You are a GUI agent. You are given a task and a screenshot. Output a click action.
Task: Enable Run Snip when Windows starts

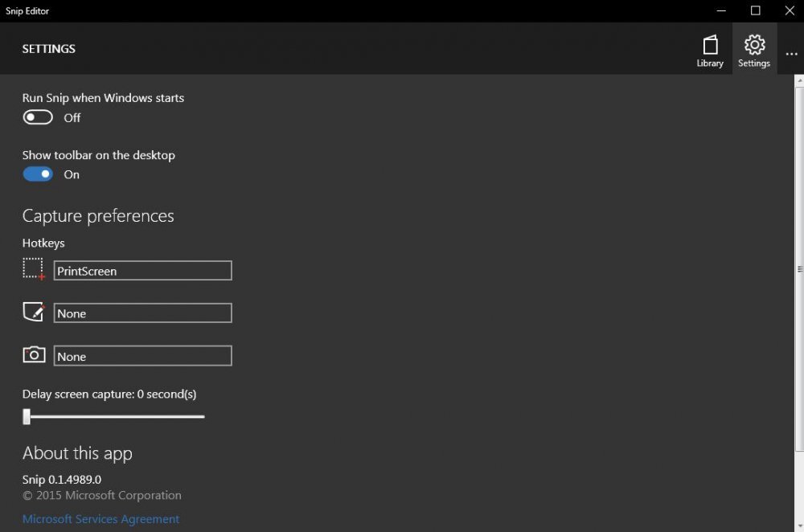(38, 117)
